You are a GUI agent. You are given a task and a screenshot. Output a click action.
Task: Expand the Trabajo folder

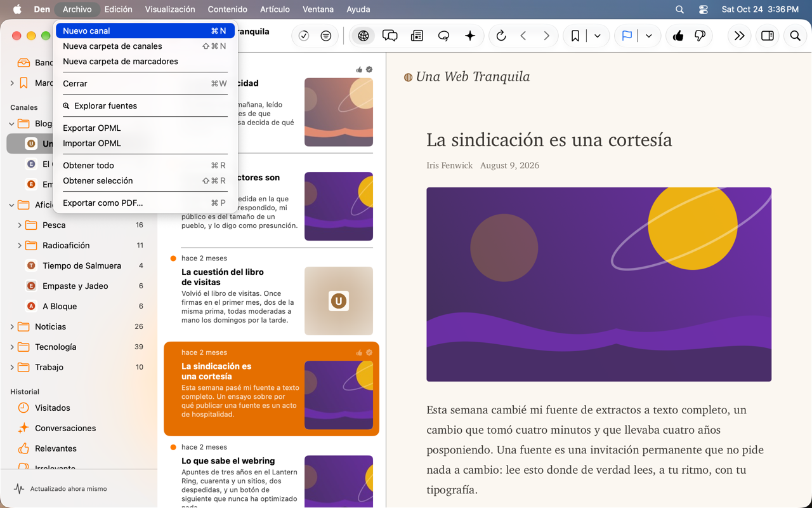12,367
